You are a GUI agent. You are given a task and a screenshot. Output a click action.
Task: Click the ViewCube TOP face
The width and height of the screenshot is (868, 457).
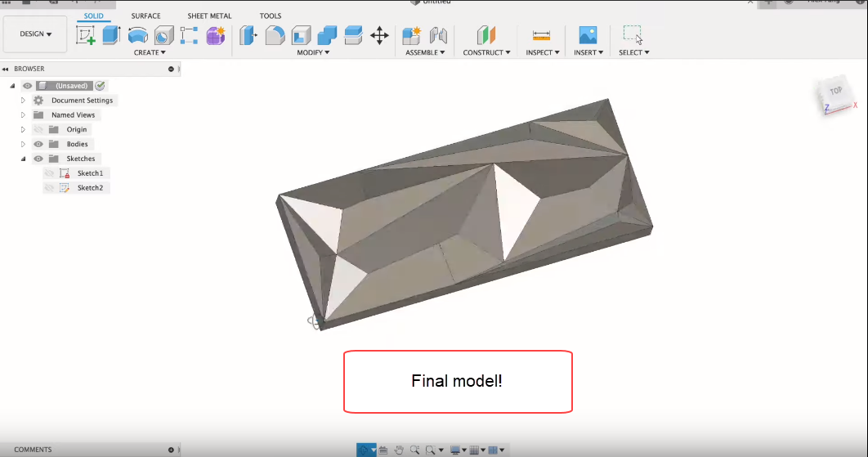pyautogui.click(x=835, y=92)
